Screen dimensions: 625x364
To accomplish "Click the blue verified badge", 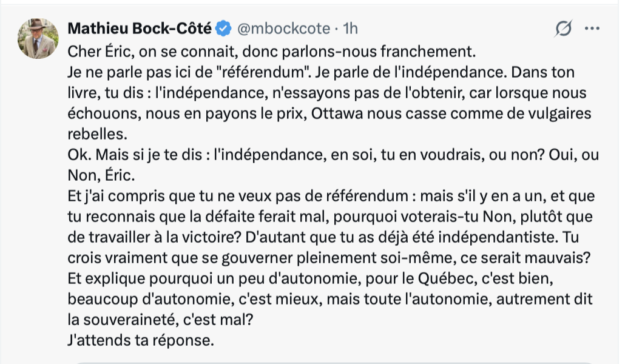I will click(223, 29).
